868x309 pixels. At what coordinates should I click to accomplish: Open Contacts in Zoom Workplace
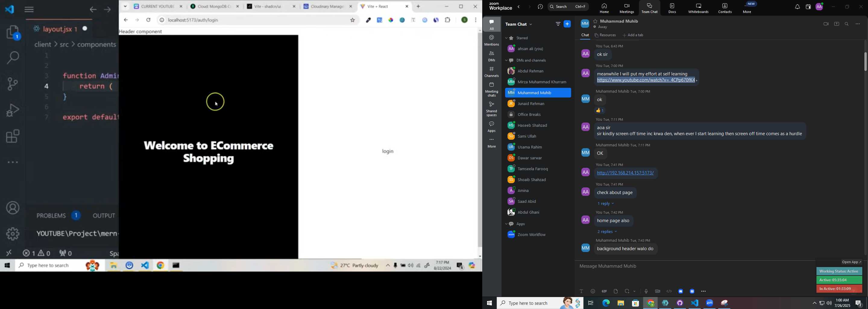(x=725, y=8)
